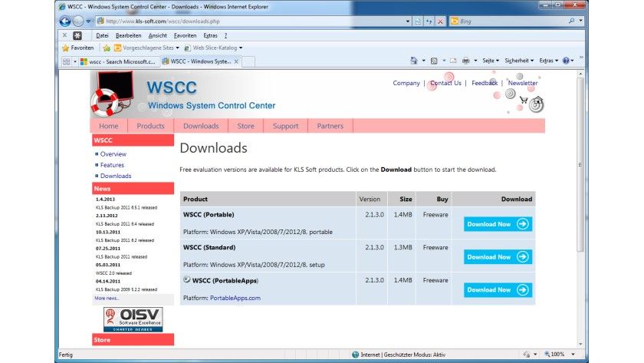Open the Contact Us link
The width and height of the screenshot is (644, 363).
click(445, 83)
